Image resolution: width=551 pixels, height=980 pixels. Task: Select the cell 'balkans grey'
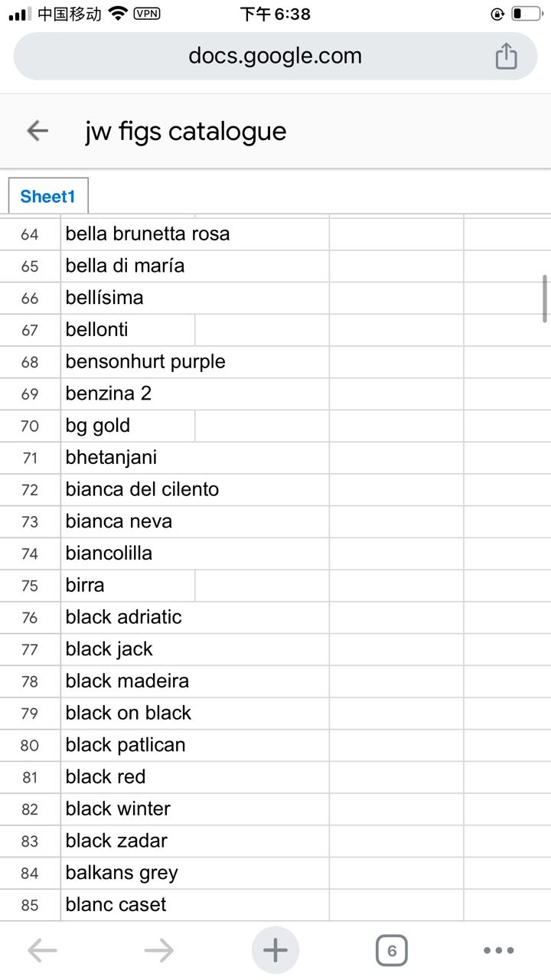point(195,873)
